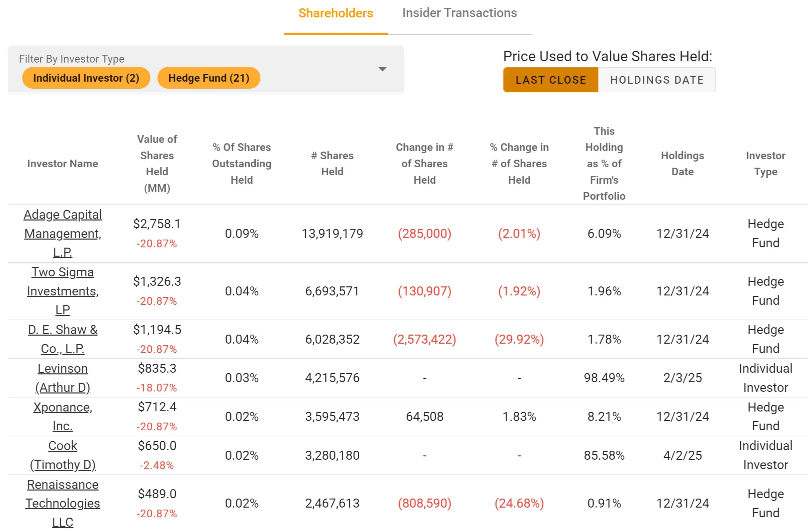The height and width of the screenshot is (531, 812).
Task: Sort by Investor Name column header
Action: click(x=63, y=164)
